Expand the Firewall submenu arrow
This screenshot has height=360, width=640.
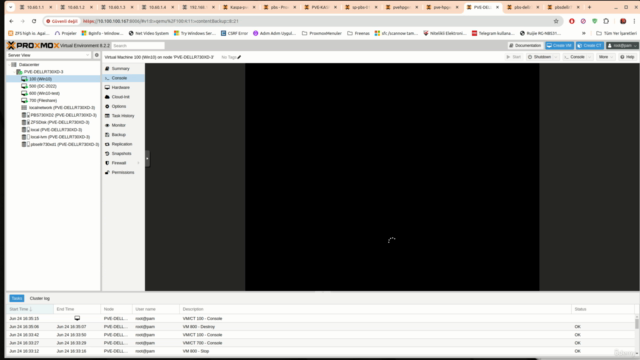[x=139, y=163]
